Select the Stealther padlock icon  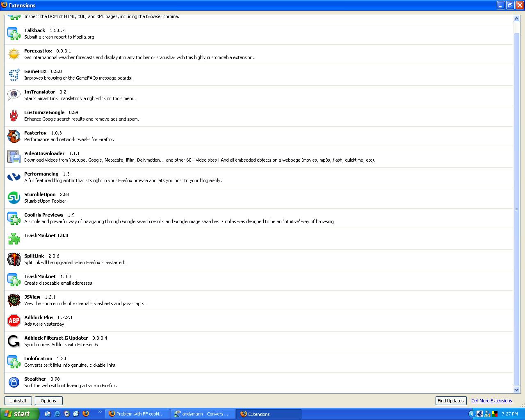point(14,382)
